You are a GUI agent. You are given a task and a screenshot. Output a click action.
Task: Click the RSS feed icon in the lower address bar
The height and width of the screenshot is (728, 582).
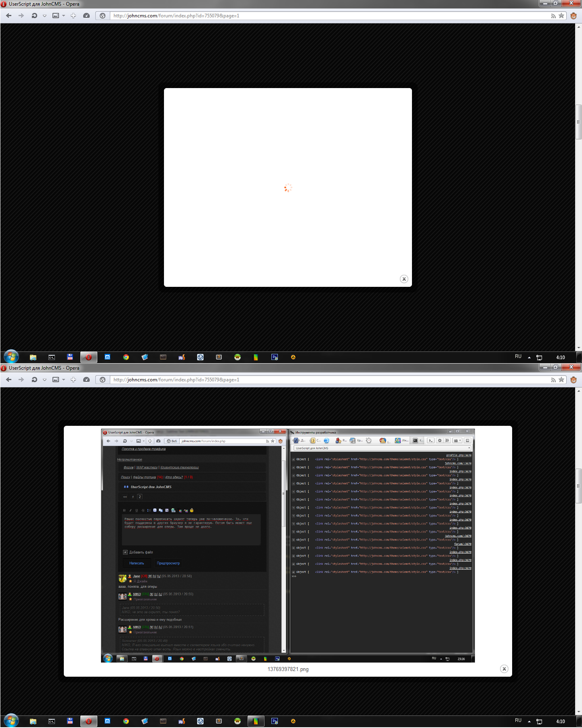pos(553,380)
